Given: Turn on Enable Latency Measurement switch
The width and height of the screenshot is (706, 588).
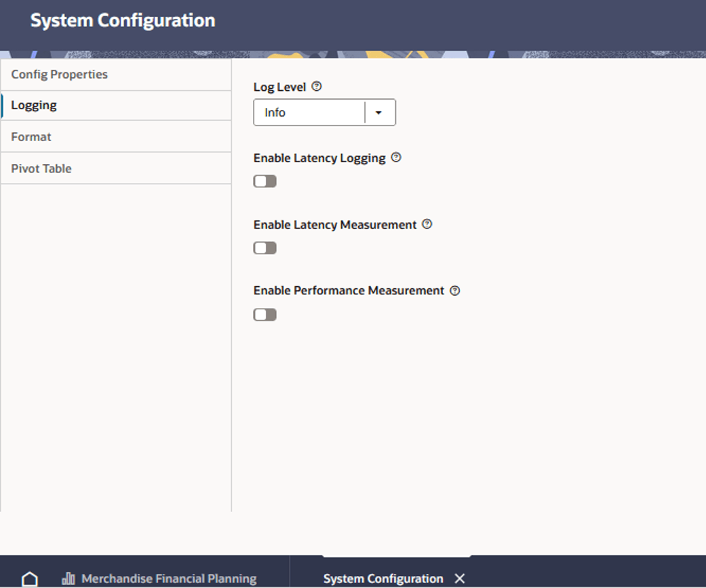Looking at the screenshot, I should [x=264, y=248].
